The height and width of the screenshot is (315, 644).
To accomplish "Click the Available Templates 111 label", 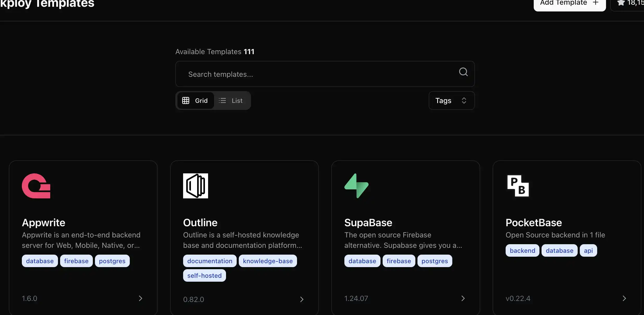I will pos(215,52).
